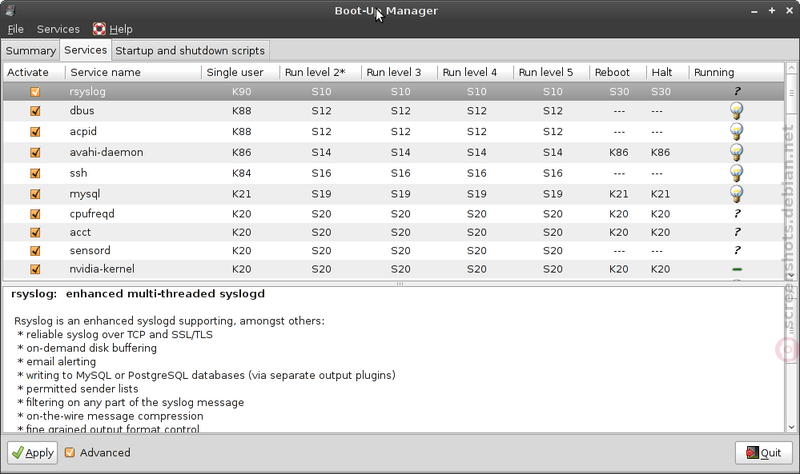Click the Run level 2* column header

tap(320, 72)
